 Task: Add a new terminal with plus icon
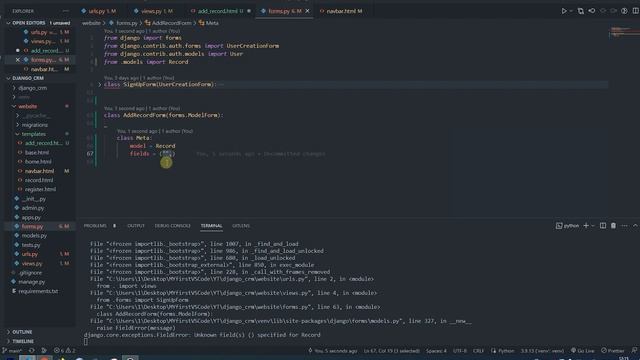tap(586, 225)
